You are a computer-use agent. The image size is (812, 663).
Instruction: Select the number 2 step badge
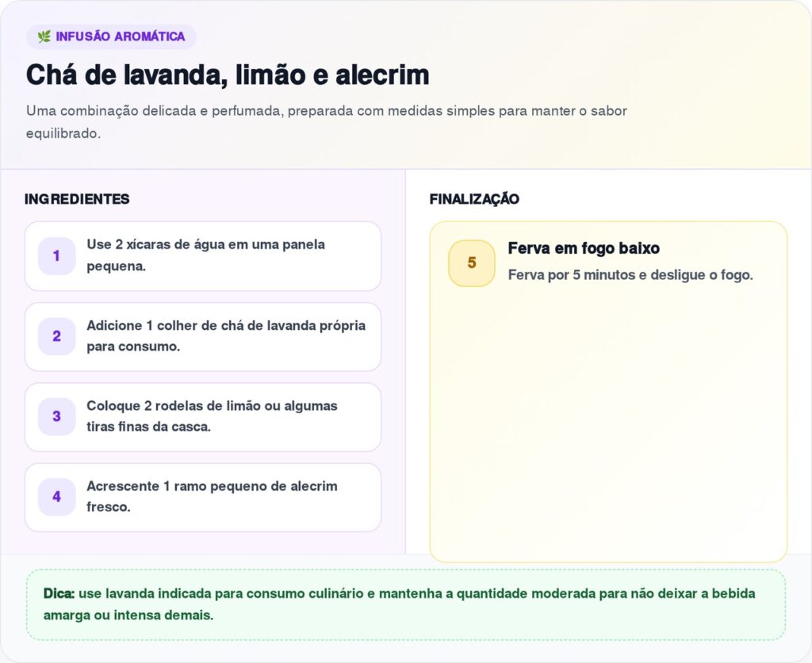coord(56,336)
